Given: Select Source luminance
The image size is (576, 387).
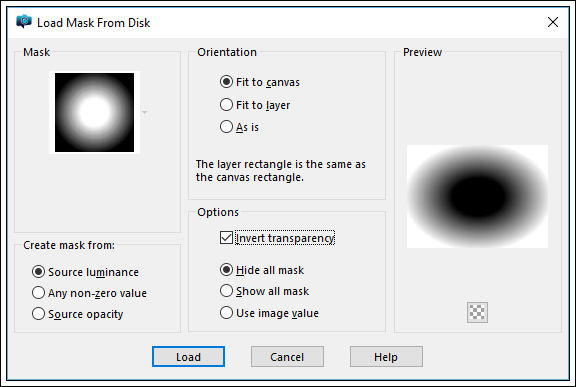Looking at the screenshot, I should [x=85, y=272].
